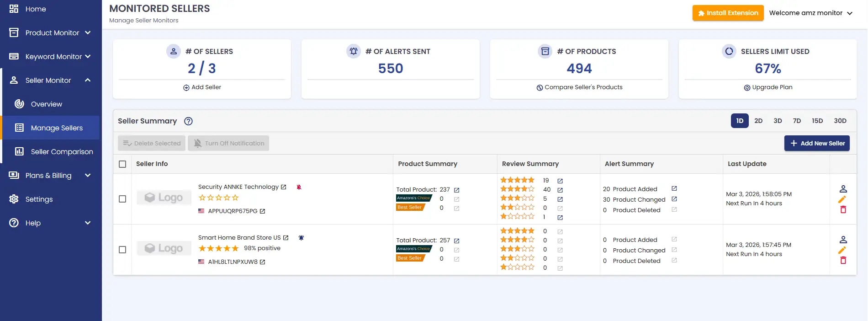View seller profile icon for Security ANNKE row
868x321 pixels.
(843, 189)
